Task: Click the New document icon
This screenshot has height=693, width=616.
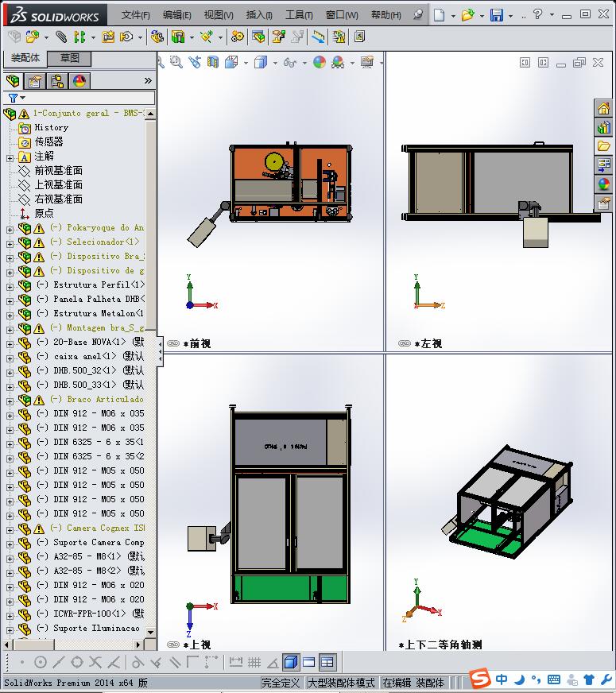Action: tap(439, 15)
